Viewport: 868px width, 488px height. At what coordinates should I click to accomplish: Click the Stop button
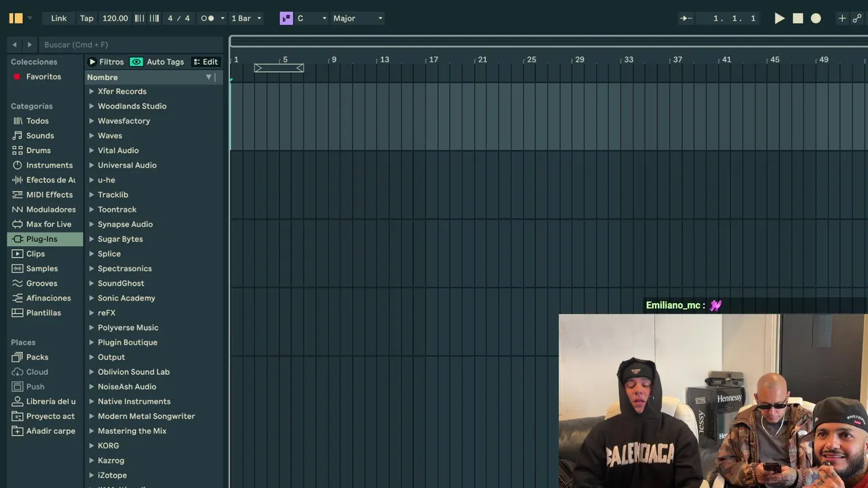pyautogui.click(x=798, y=18)
